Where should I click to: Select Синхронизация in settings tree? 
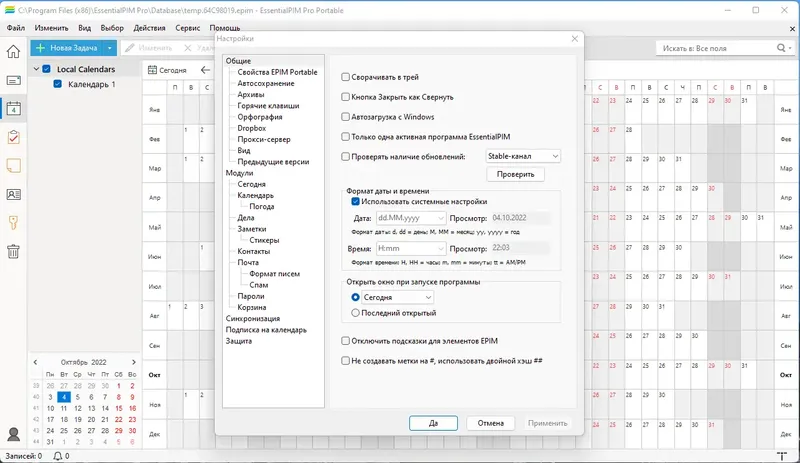pyautogui.click(x=253, y=319)
